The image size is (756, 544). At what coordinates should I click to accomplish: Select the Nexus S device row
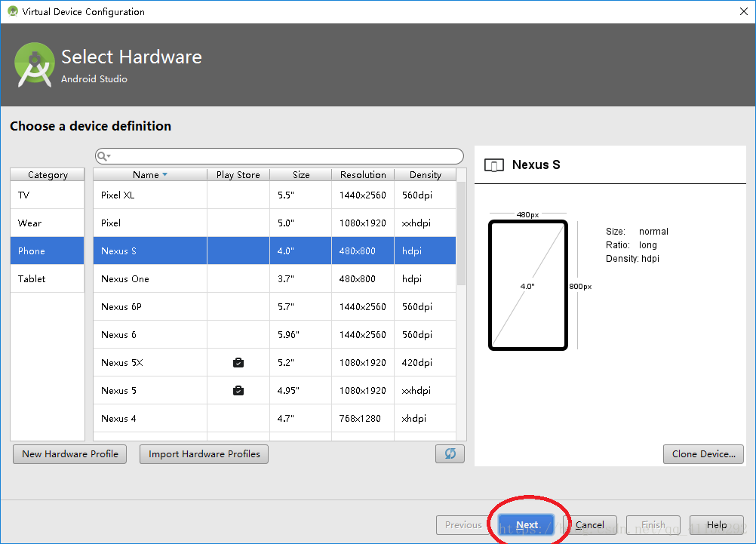pyautogui.click(x=275, y=250)
